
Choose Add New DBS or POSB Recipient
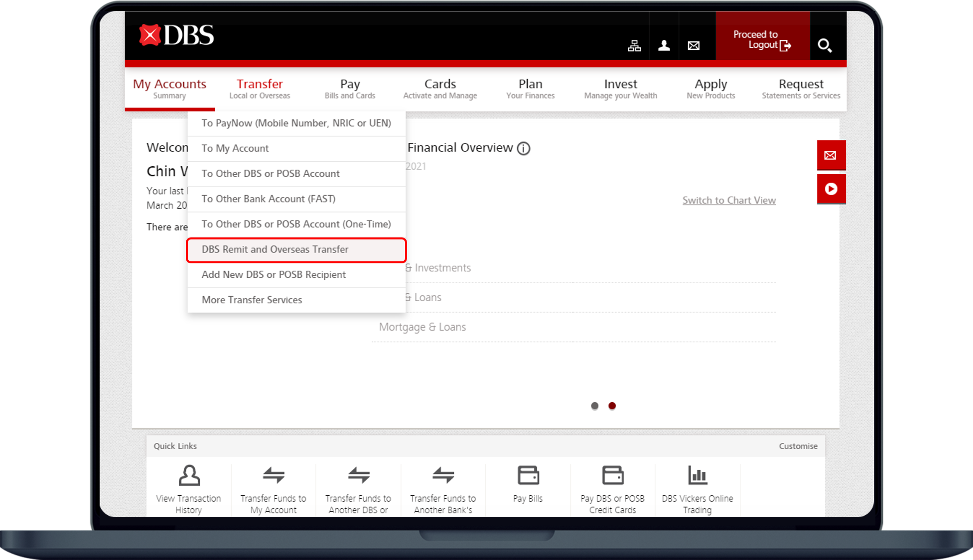coord(296,275)
